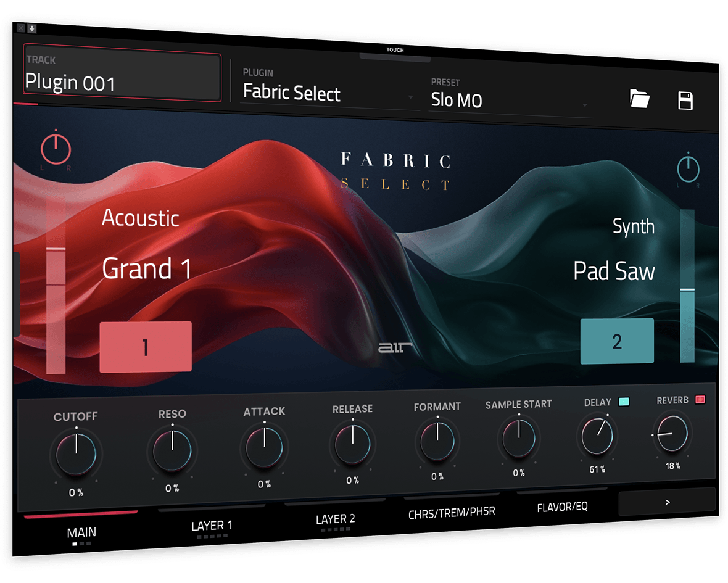This screenshot has height=583, width=728.
Task: Click the next page arrow button
Action: pos(667,502)
